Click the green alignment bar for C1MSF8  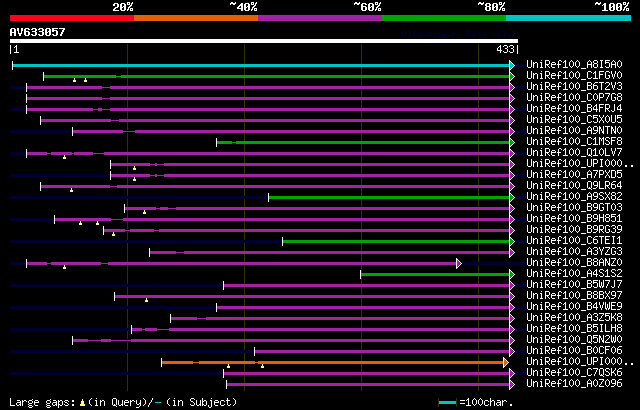(363, 142)
